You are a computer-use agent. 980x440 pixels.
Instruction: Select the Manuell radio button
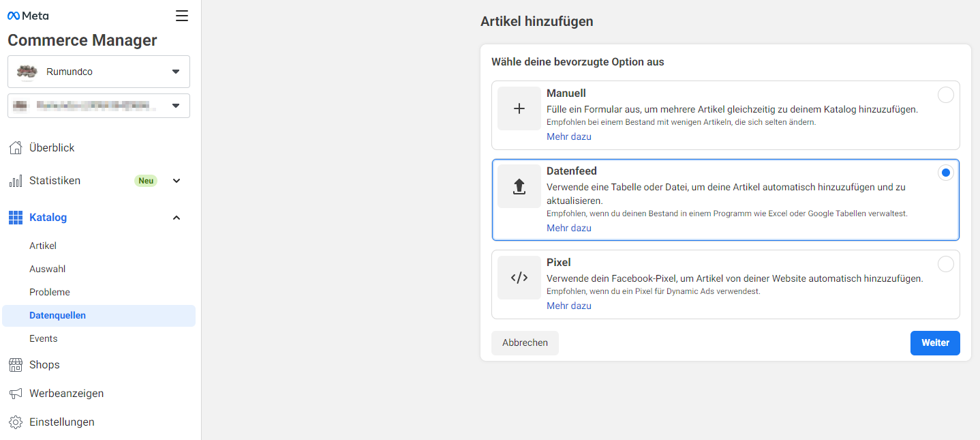pyautogui.click(x=945, y=95)
